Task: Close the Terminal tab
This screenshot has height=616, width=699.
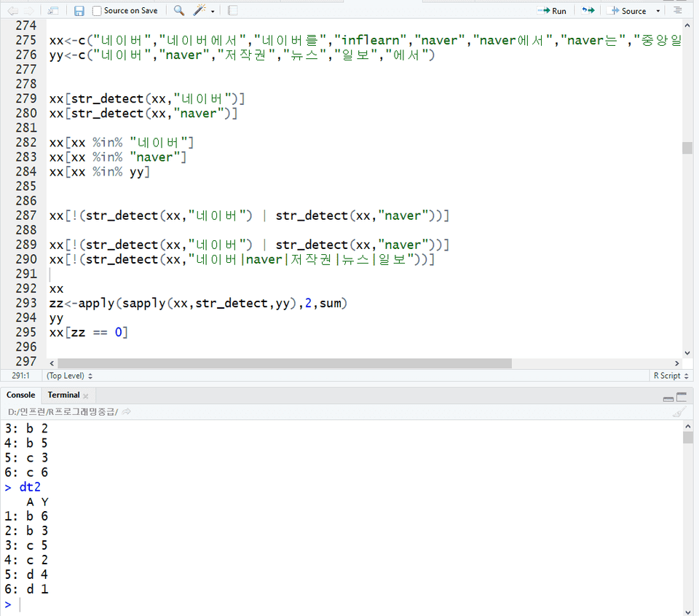Action: [86, 396]
